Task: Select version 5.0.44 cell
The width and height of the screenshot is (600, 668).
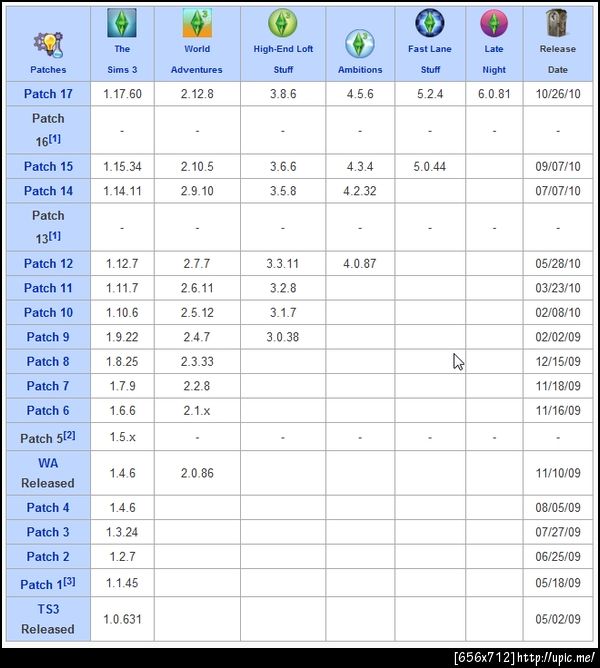Action: (x=430, y=167)
